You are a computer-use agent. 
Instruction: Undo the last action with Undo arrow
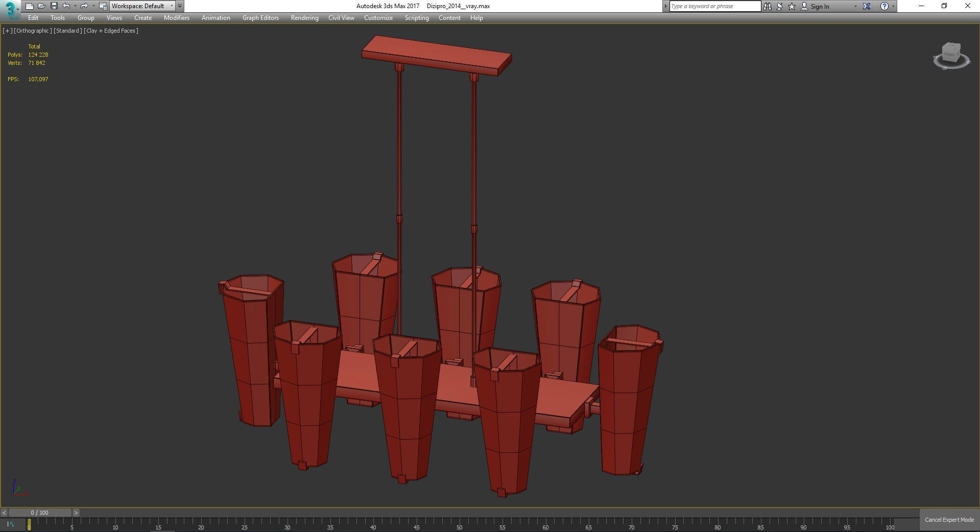click(66, 6)
